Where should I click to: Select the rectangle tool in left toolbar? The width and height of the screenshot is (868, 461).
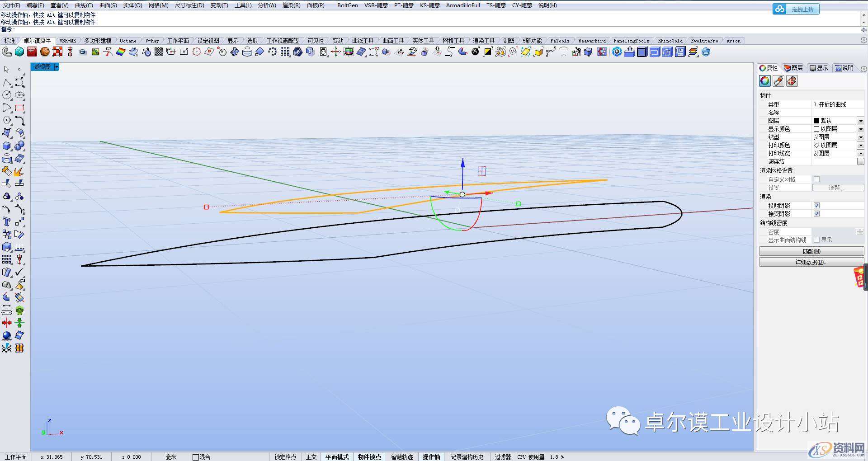(19, 108)
